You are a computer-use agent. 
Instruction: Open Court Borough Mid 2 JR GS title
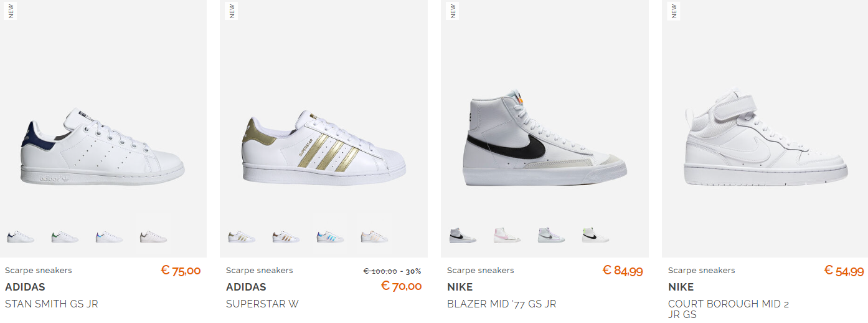[729, 309]
